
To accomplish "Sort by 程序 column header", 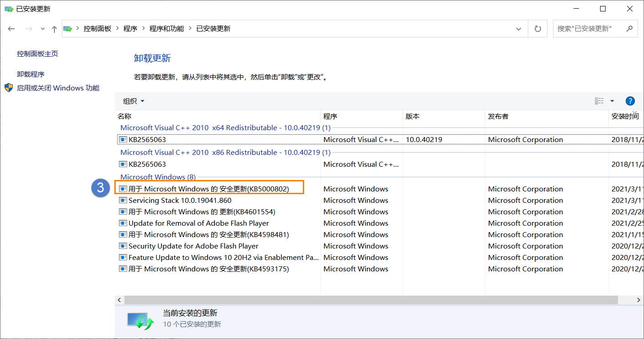I will click(x=361, y=117).
